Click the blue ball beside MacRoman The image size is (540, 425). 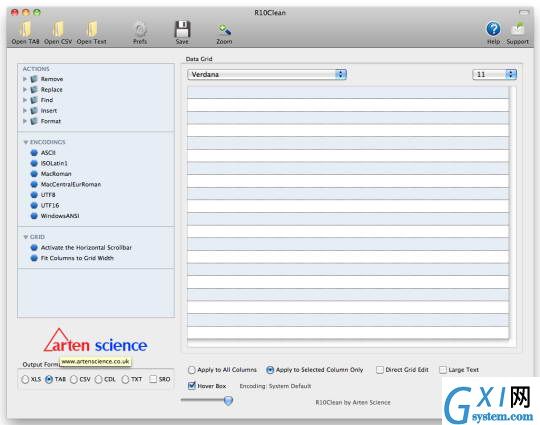click(34, 174)
